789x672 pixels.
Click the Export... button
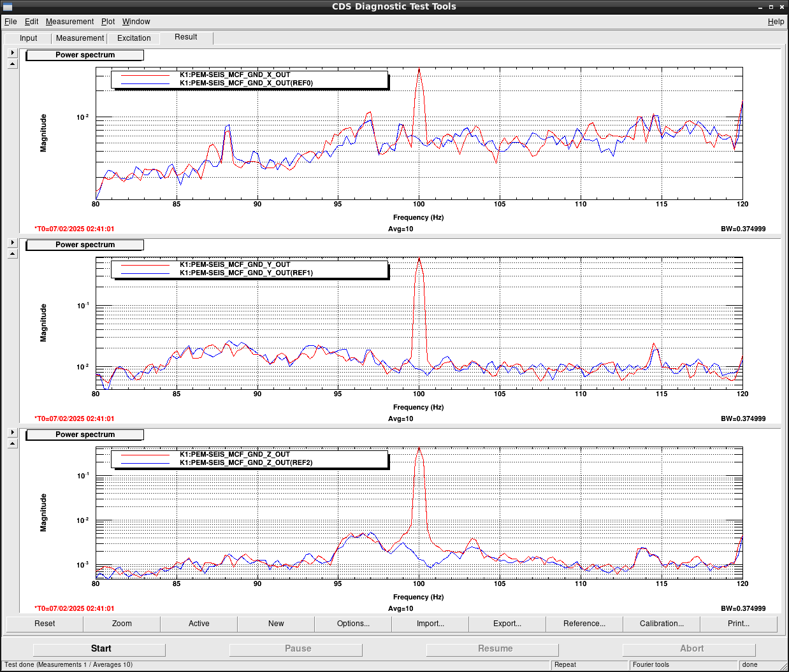[507, 624]
